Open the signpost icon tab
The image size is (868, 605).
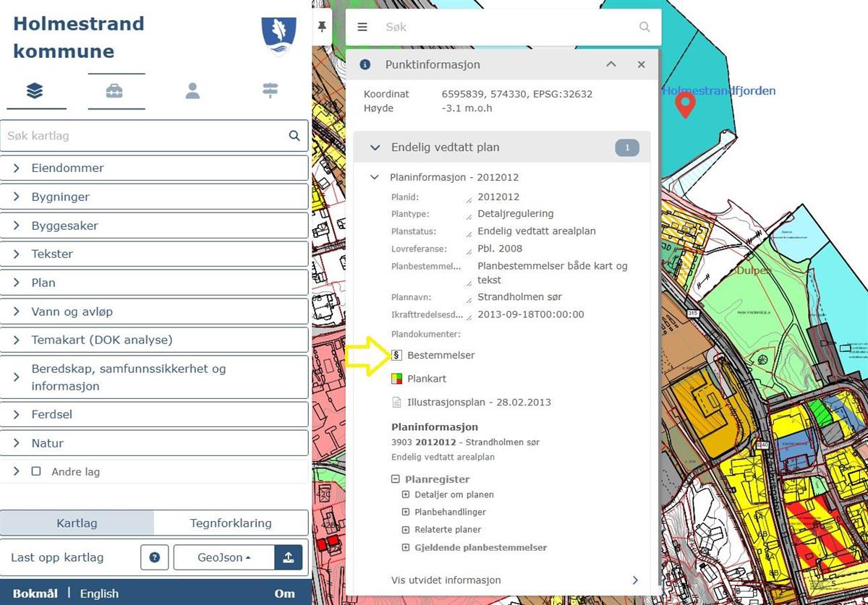point(270,91)
